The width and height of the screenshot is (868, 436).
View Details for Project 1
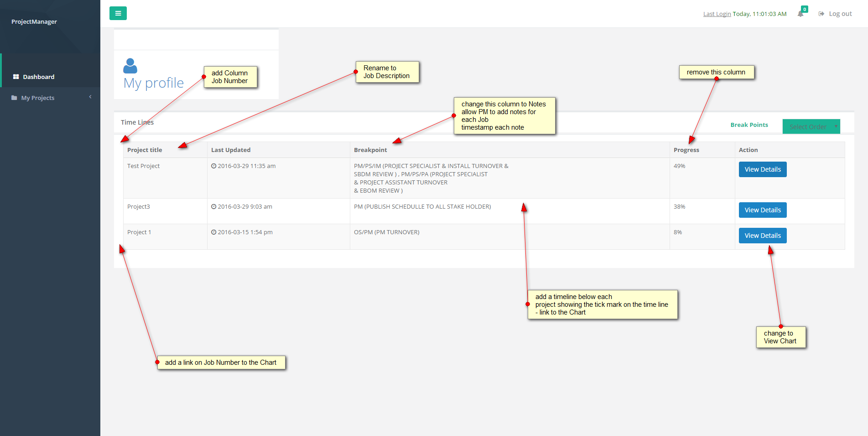(763, 236)
